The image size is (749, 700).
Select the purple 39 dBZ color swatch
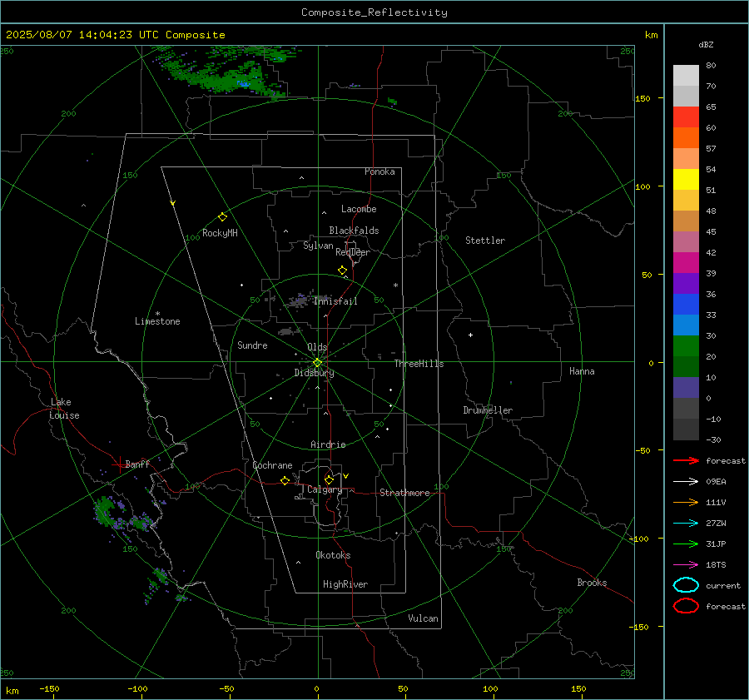686,283
